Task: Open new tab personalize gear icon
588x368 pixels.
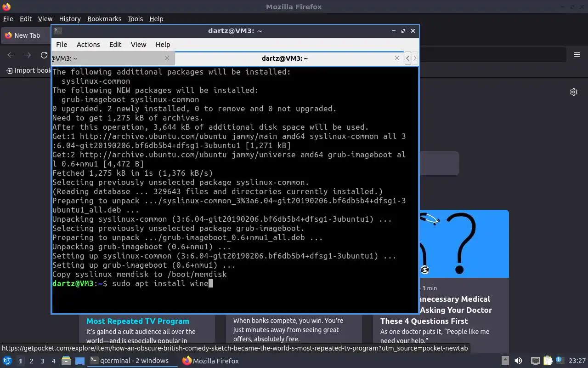Action: [574, 92]
